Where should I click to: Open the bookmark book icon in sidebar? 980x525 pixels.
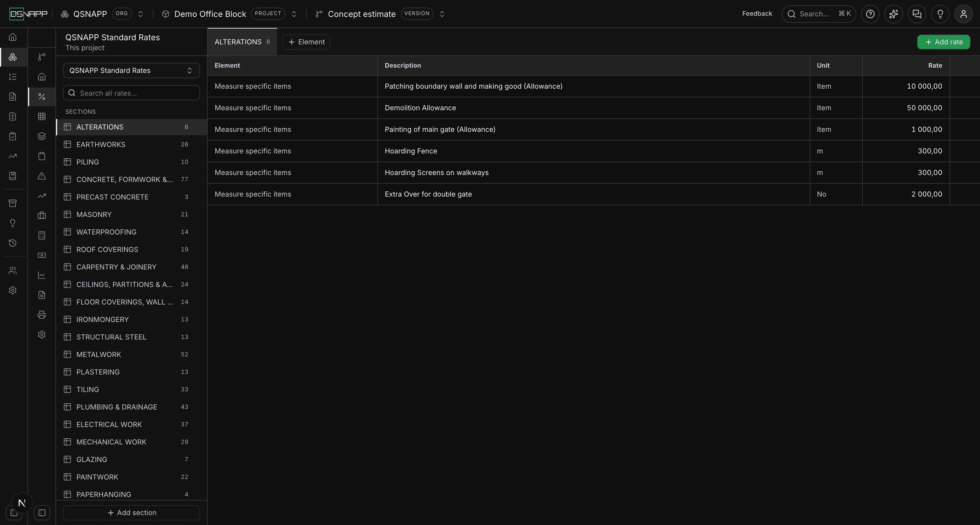(x=13, y=176)
